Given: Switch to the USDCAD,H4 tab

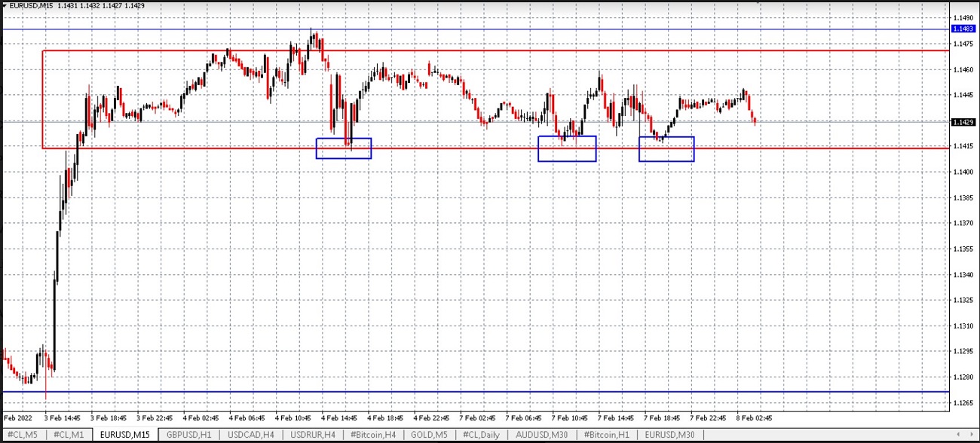Looking at the screenshot, I should [x=250, y=435].
